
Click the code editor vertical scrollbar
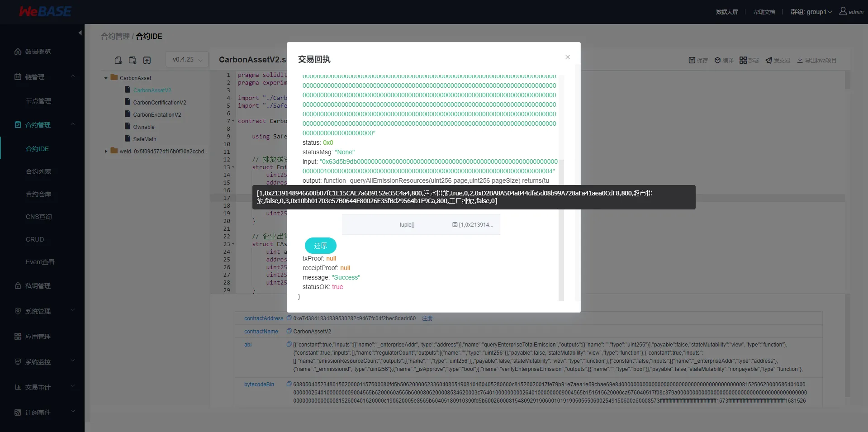click(x=848, y=80)
